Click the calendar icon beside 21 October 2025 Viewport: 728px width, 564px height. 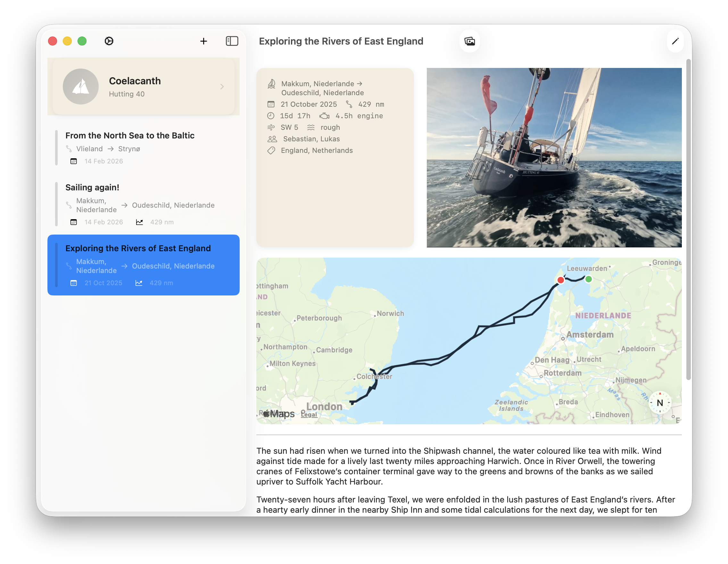pyautogui.click(x=271, y=104)
